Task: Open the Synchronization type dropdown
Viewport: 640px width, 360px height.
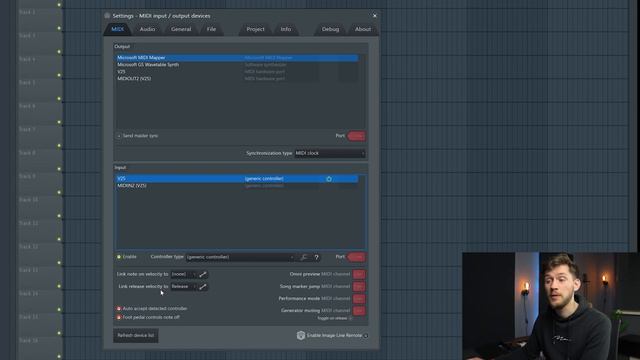Action: 330,153
